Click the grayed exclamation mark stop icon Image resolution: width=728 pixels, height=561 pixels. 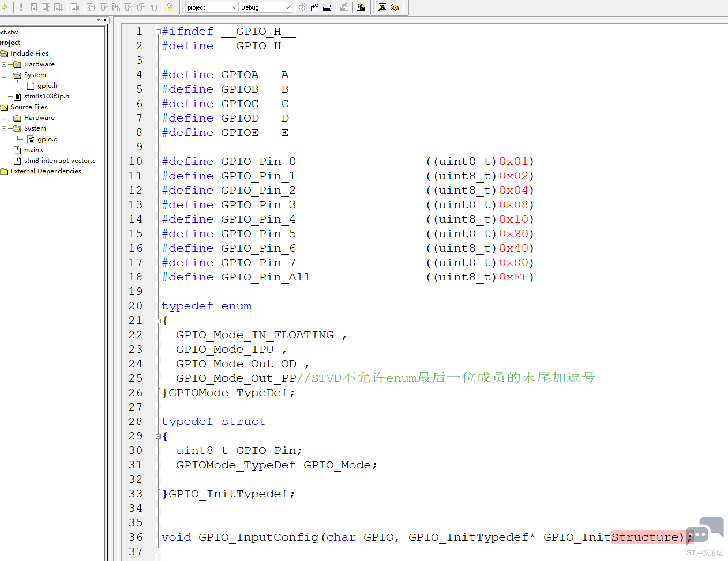click(x=21, y=7)
